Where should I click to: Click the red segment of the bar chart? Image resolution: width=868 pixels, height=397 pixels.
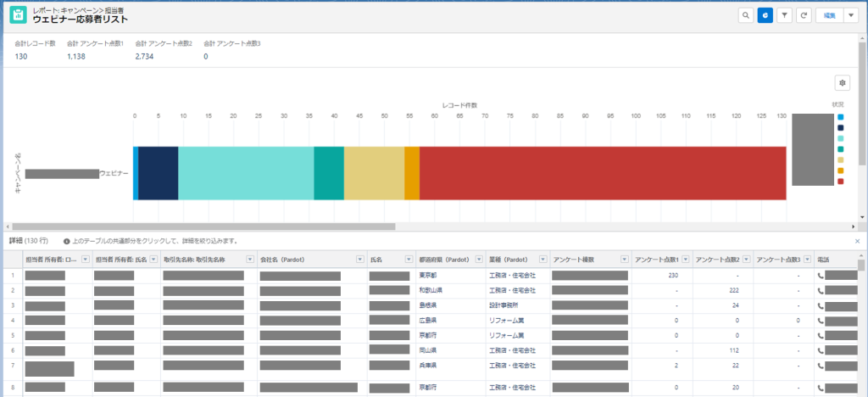(x=602, y=173)
